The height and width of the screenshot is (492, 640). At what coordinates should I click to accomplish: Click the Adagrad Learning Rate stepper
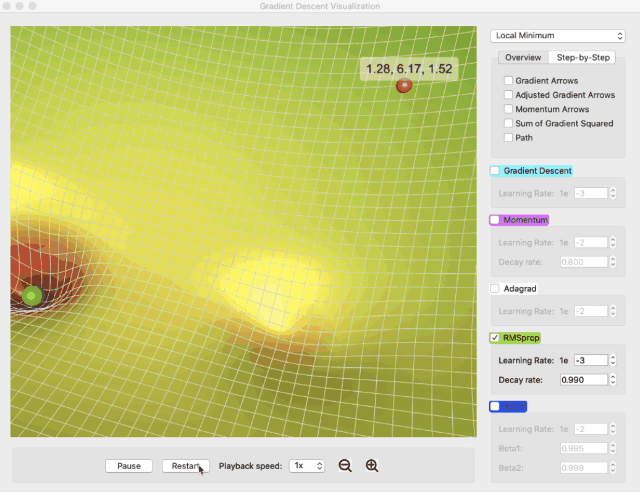(x=613, y=311)
